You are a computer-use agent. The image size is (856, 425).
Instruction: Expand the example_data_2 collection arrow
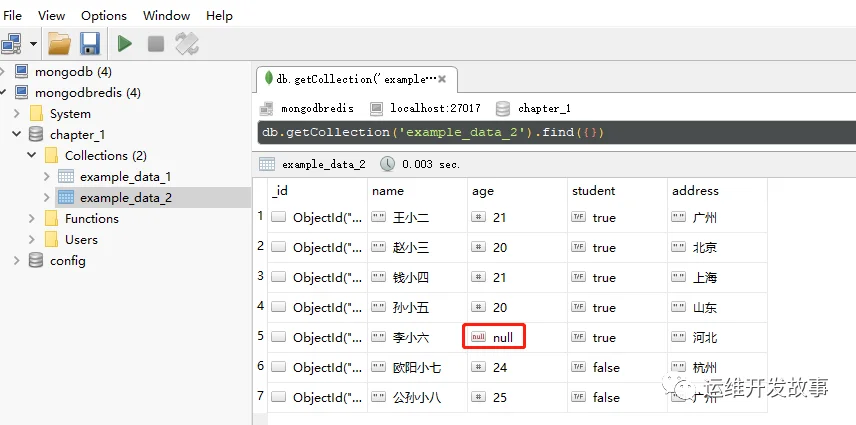(x=47, y=197)
